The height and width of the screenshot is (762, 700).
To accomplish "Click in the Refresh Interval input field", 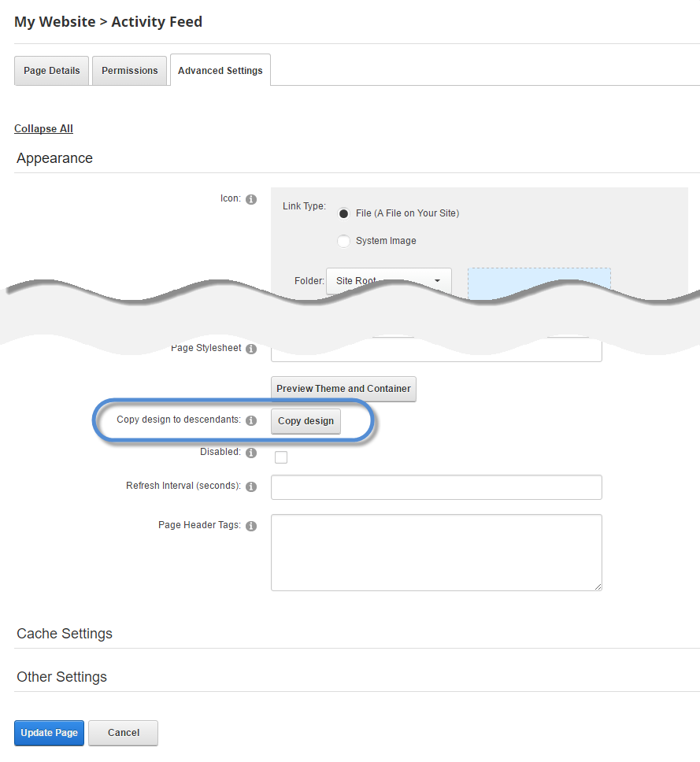I will (436, 487).
